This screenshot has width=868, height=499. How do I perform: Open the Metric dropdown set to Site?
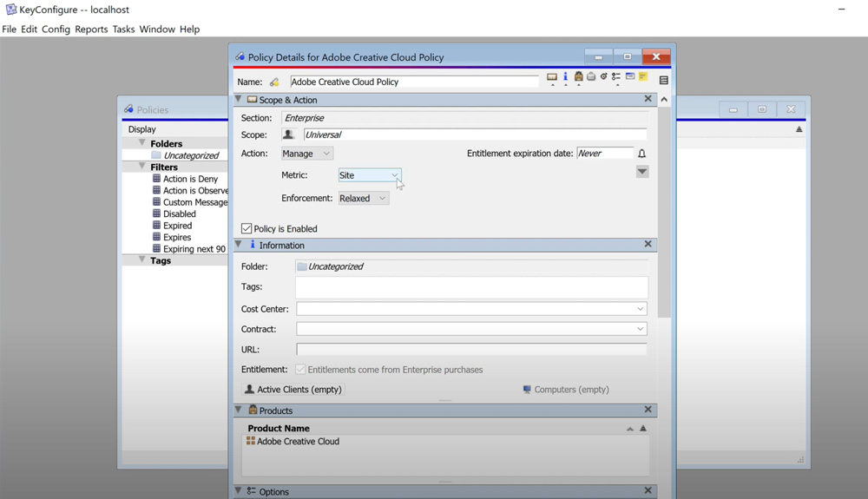pos(369,175)
